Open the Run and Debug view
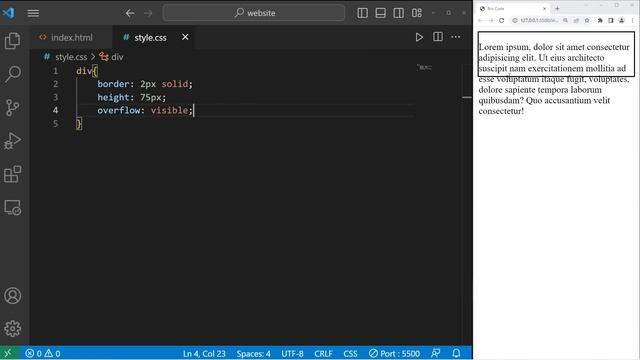640x360 pixels. click(13, 141)
